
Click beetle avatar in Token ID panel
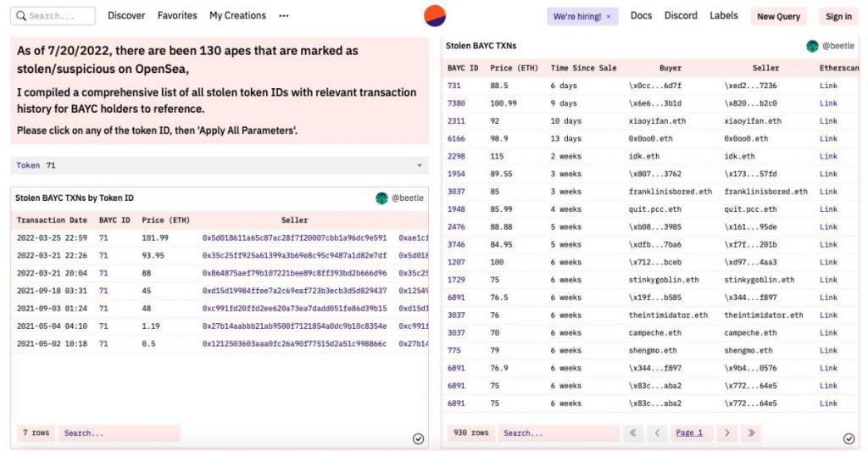pos(381,198)
